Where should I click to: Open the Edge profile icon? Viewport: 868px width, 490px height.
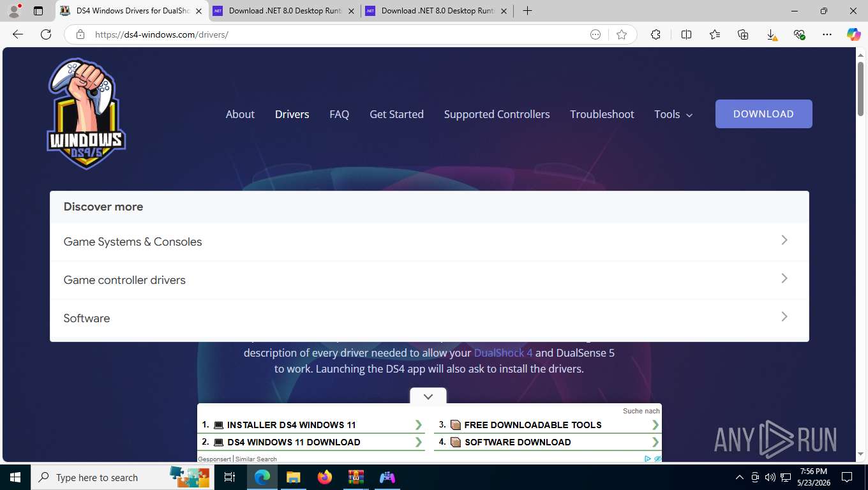click(x=14, y=11)
